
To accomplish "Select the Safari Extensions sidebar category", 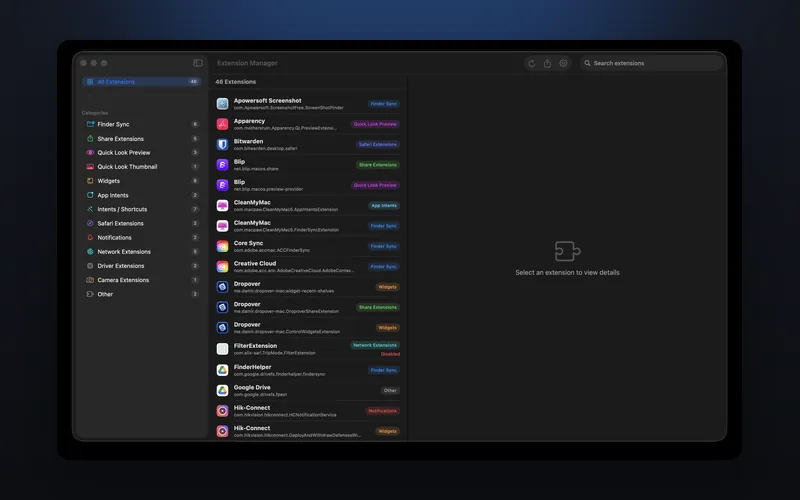I will coord(141,223).
